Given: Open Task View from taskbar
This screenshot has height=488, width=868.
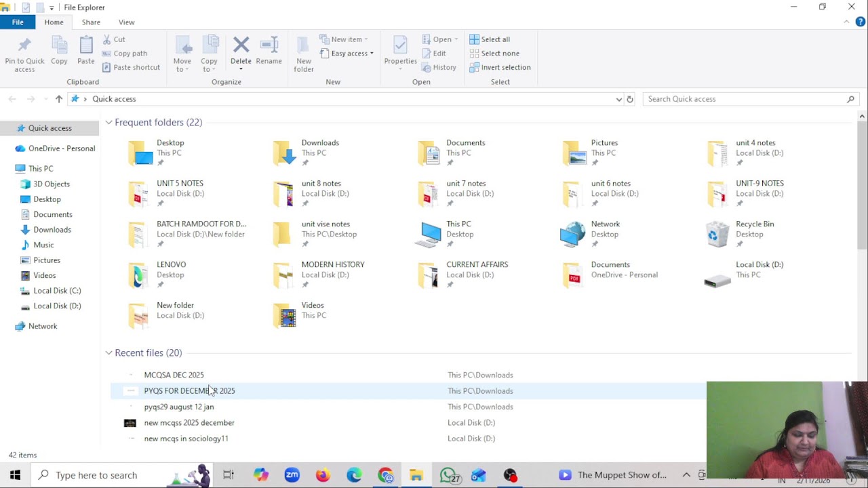Looking at the screenshot, I should pos(229,475).
